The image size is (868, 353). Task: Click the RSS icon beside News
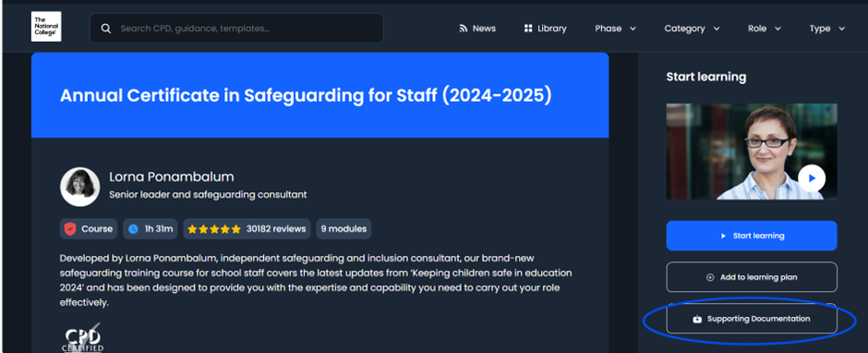[464, 29]
